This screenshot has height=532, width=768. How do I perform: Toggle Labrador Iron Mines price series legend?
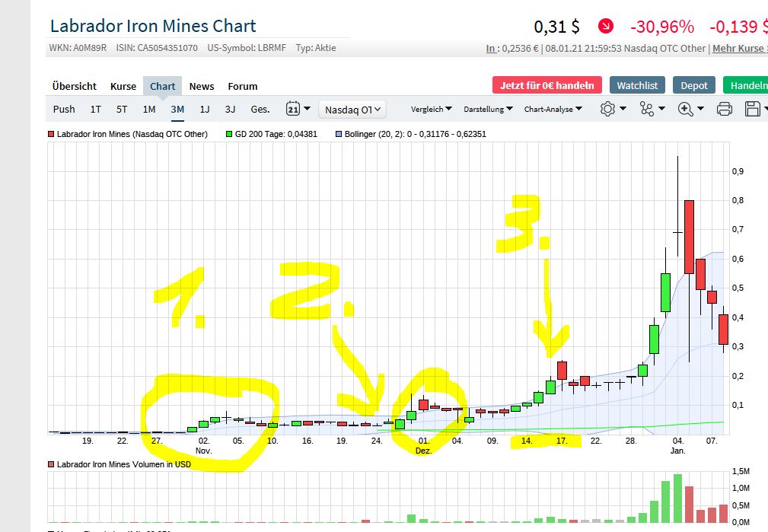52,134
